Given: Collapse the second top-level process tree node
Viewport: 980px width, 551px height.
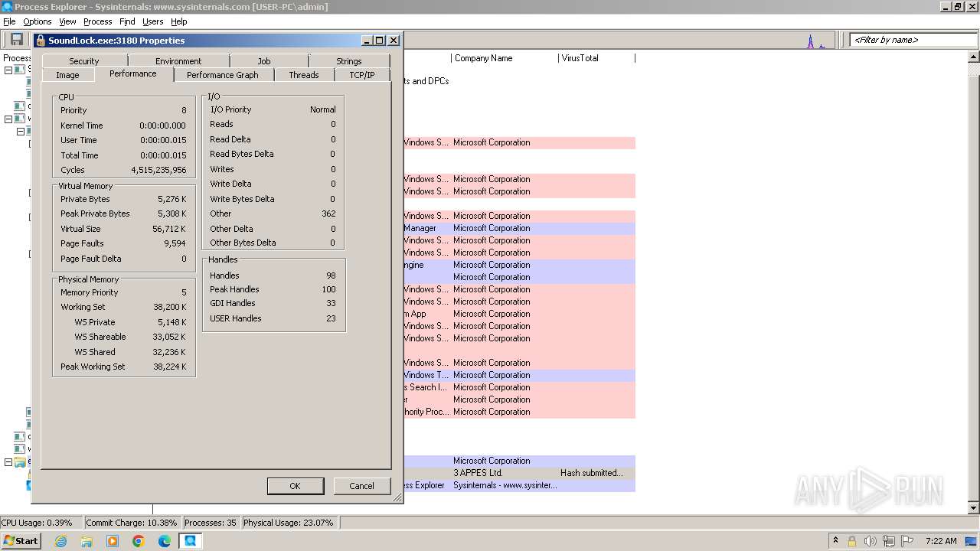Looking at the screenshot, I should tap(8, 119).
